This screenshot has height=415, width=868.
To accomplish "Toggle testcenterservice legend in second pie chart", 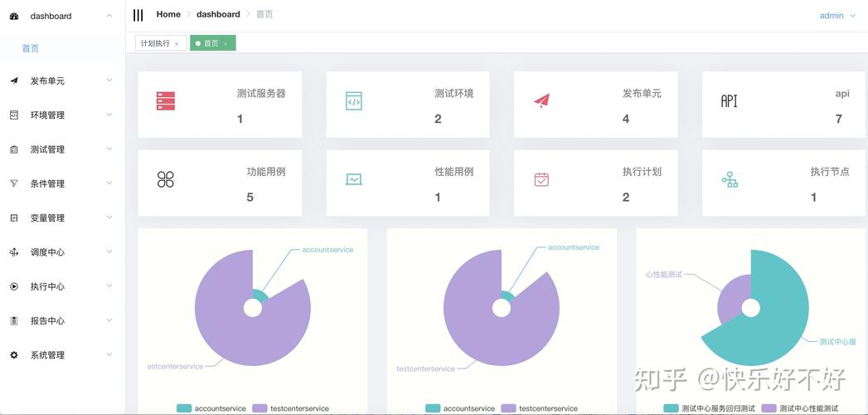I will 540,408.
